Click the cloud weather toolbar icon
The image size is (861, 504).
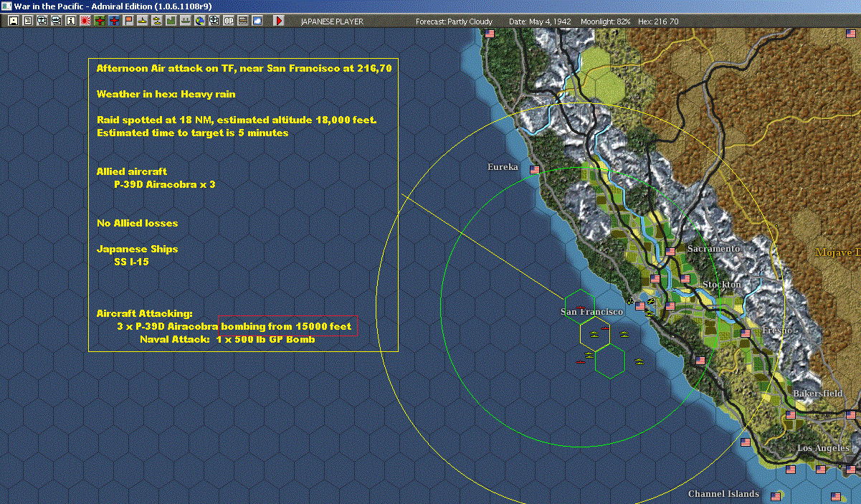(257, 22)
